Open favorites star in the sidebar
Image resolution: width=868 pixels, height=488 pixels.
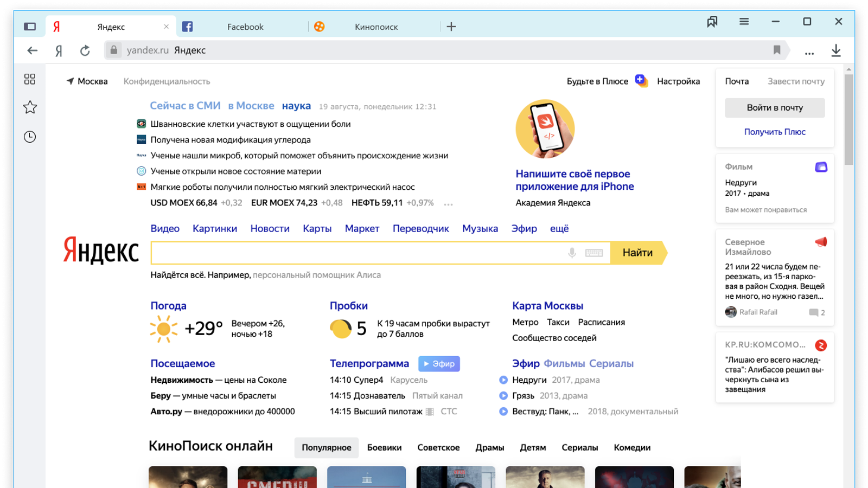pyautogui.click(x=30, y=107)
